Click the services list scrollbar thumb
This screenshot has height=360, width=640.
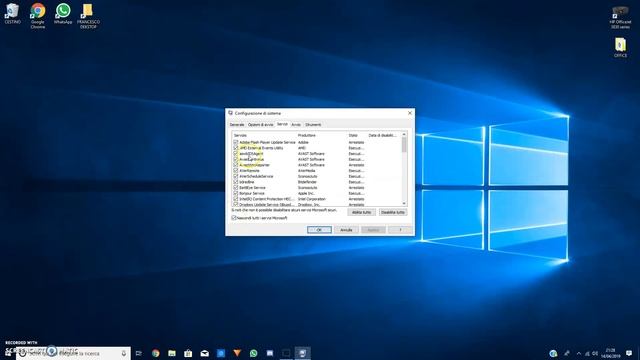404,145
